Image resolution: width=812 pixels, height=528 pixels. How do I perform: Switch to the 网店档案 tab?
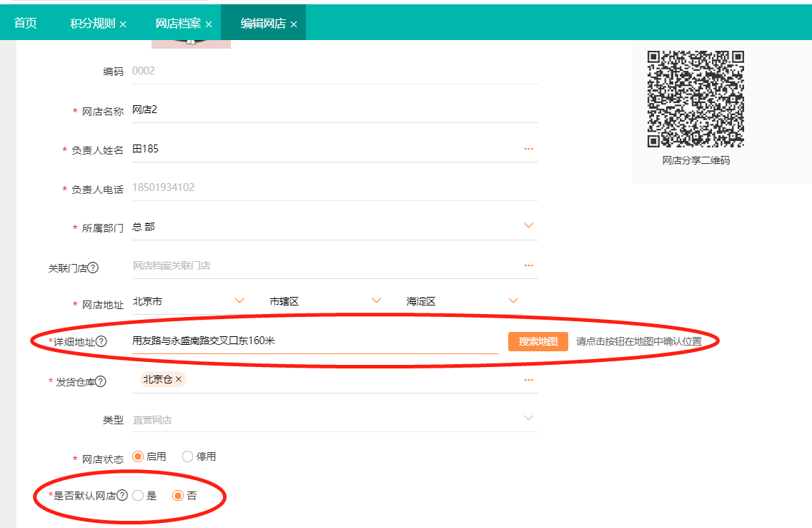[178, 24]
